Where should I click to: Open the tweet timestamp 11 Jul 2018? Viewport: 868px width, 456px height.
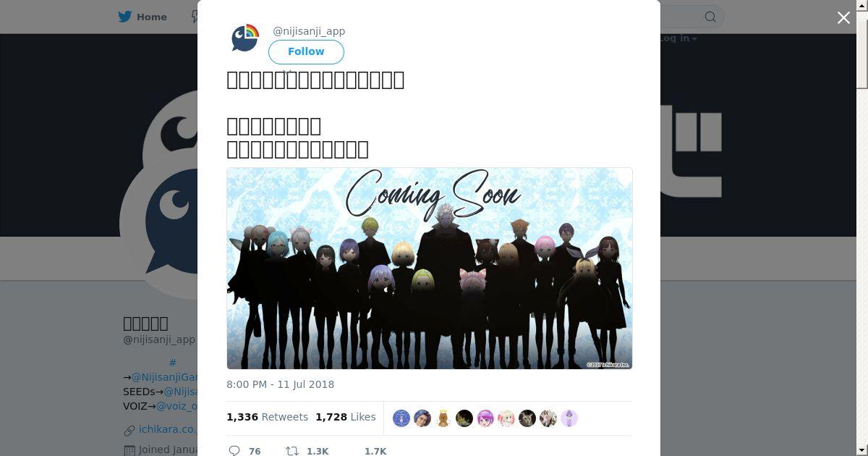point(280,384)
